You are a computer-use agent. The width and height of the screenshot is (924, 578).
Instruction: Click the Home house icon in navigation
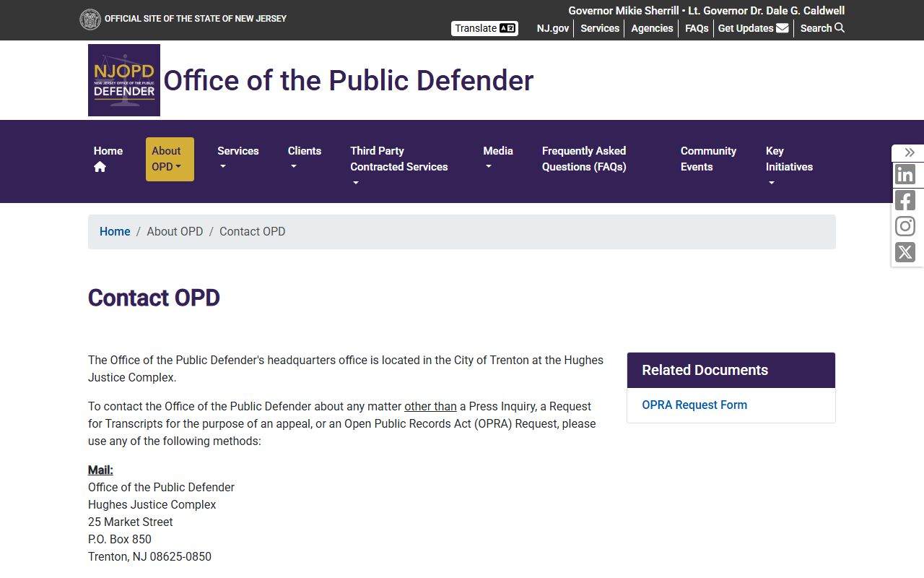100,167
